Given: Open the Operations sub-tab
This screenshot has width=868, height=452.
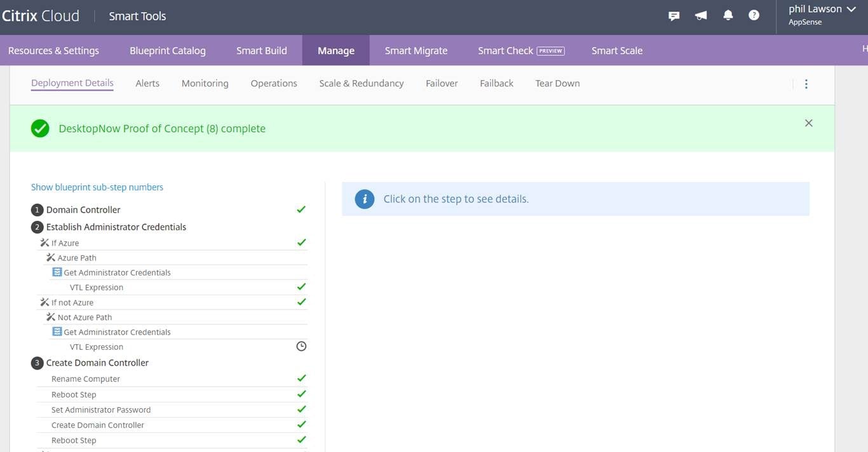Looking at the screenshot, I should point(274,83).
